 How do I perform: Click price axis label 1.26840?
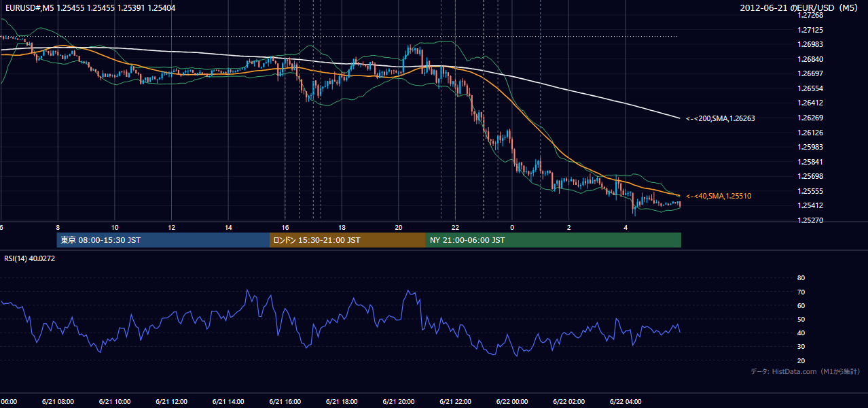(x=811, y=59)
